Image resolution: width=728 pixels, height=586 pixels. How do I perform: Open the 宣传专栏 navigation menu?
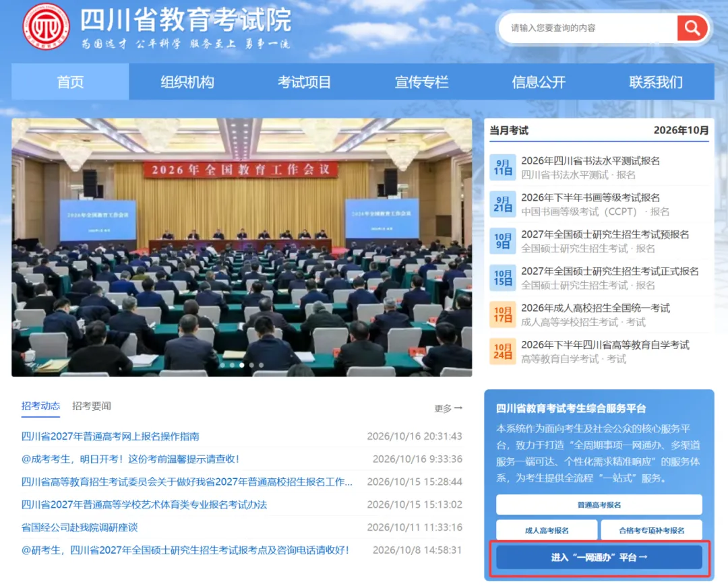tap(421, 82)
